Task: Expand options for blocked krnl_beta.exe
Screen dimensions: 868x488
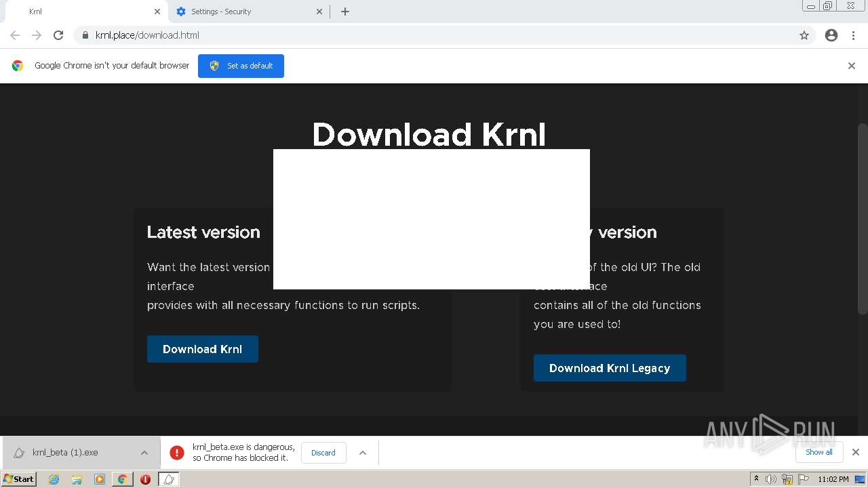Action: (363, 453)
